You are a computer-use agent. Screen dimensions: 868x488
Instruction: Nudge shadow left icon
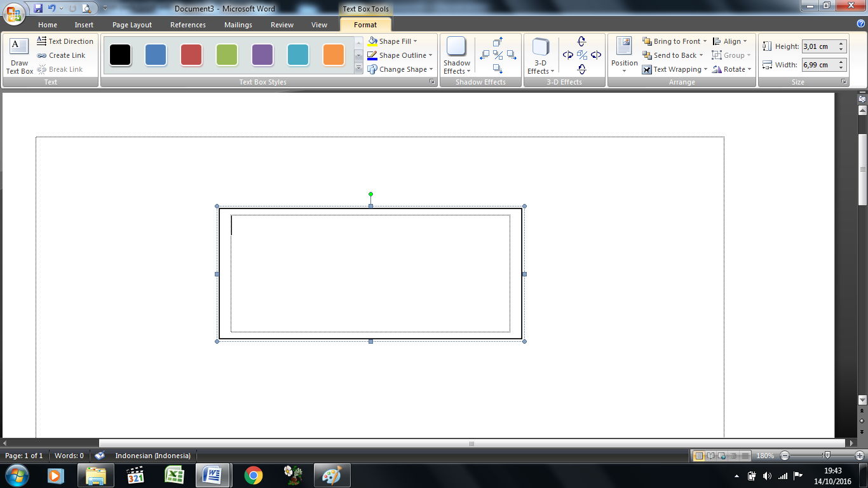[485, 55]
